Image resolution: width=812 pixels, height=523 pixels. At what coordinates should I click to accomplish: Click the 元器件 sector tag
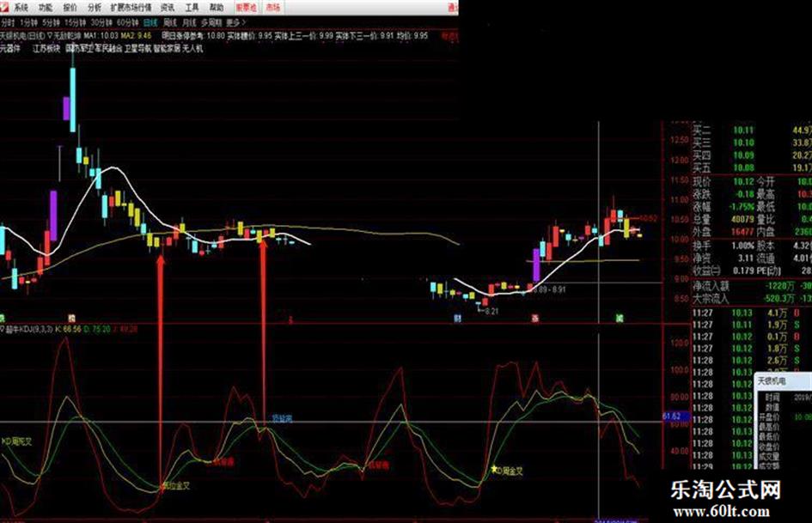click(x=9, y=49)
